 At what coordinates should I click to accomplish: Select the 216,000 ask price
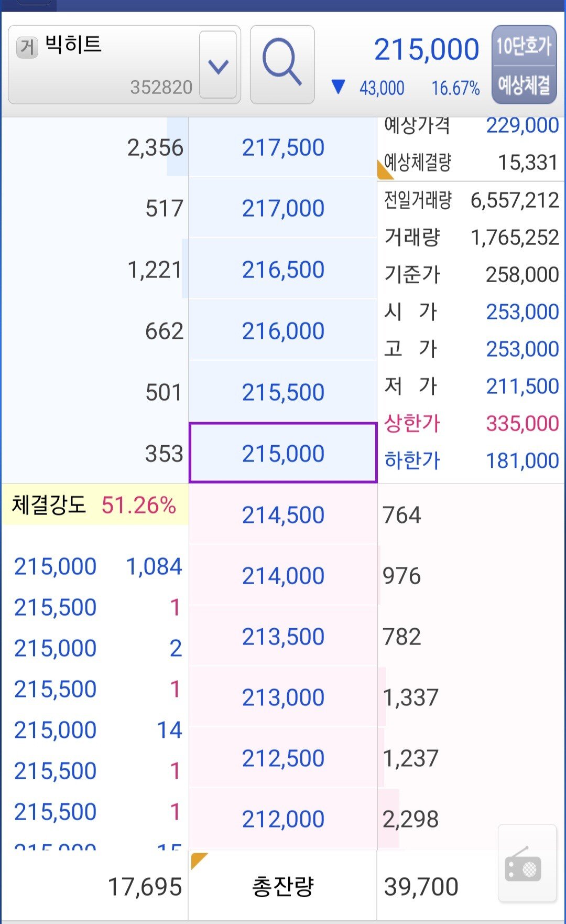click(283, 331)
